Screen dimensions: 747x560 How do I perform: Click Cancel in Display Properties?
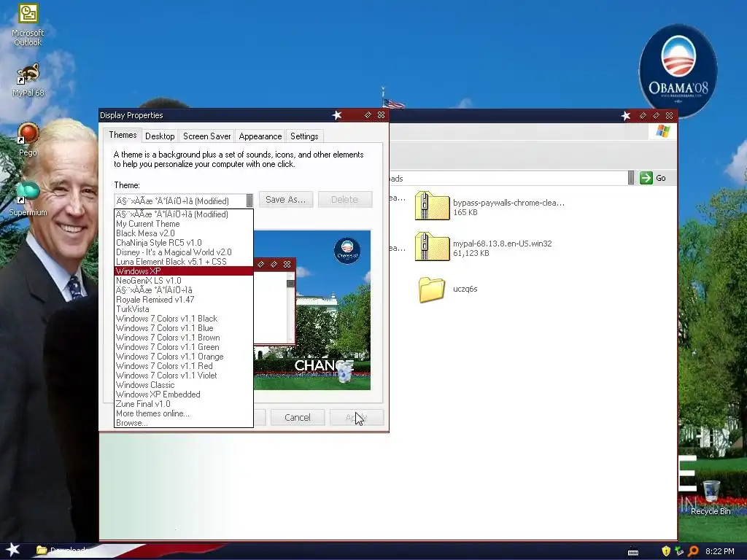[x=298, y=417]
